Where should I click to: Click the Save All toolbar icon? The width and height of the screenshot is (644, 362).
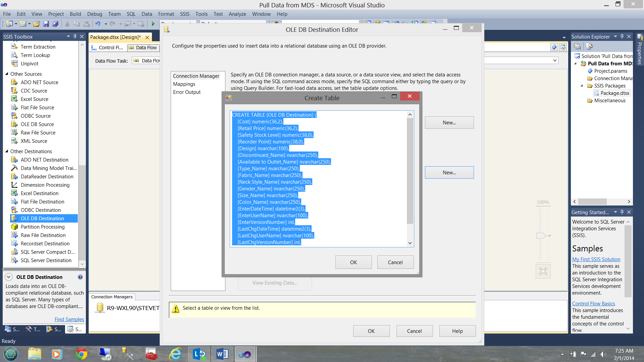(x=55, y=24)
